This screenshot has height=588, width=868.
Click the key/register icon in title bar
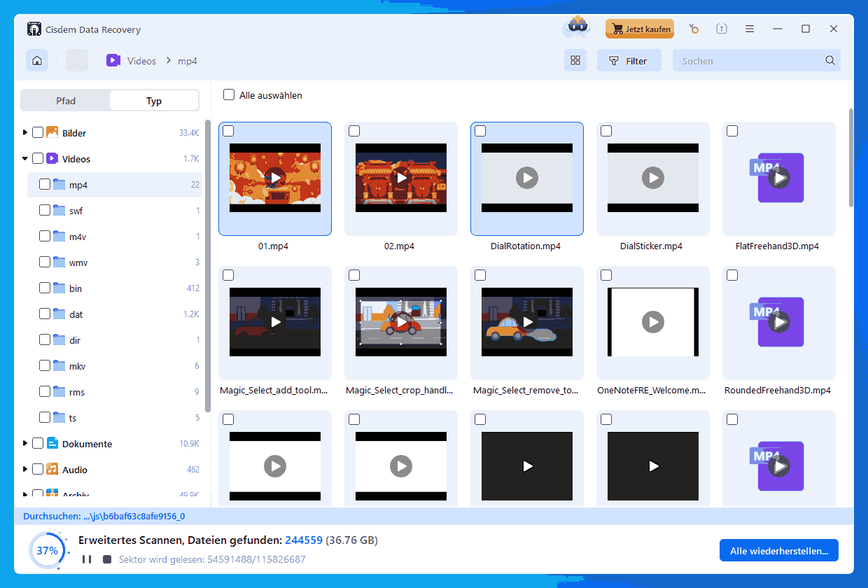694,29
